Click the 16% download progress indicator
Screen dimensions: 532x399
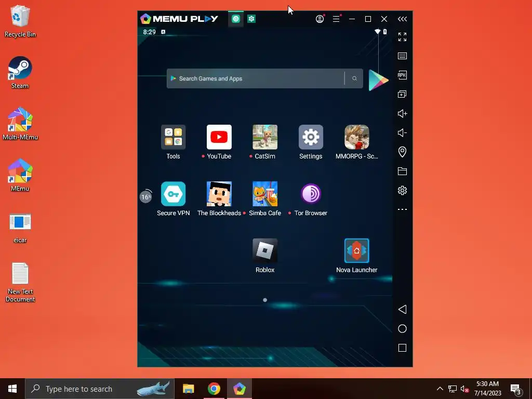(x=145, y=196)
